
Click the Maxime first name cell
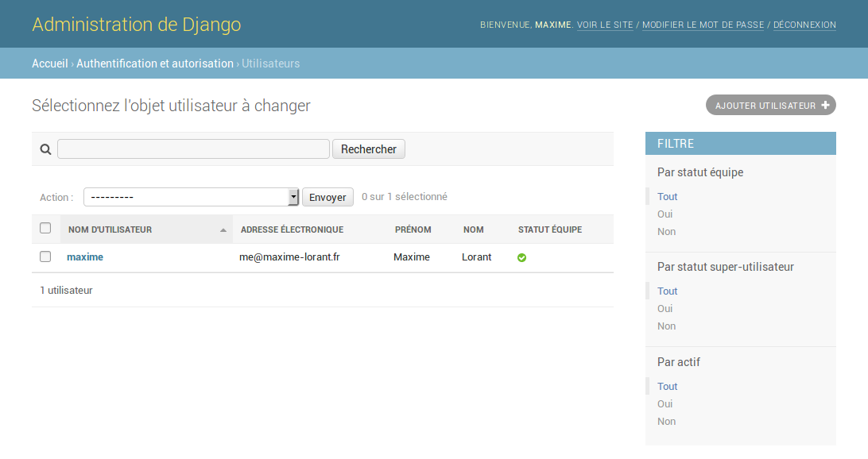[x=411, y=256]
